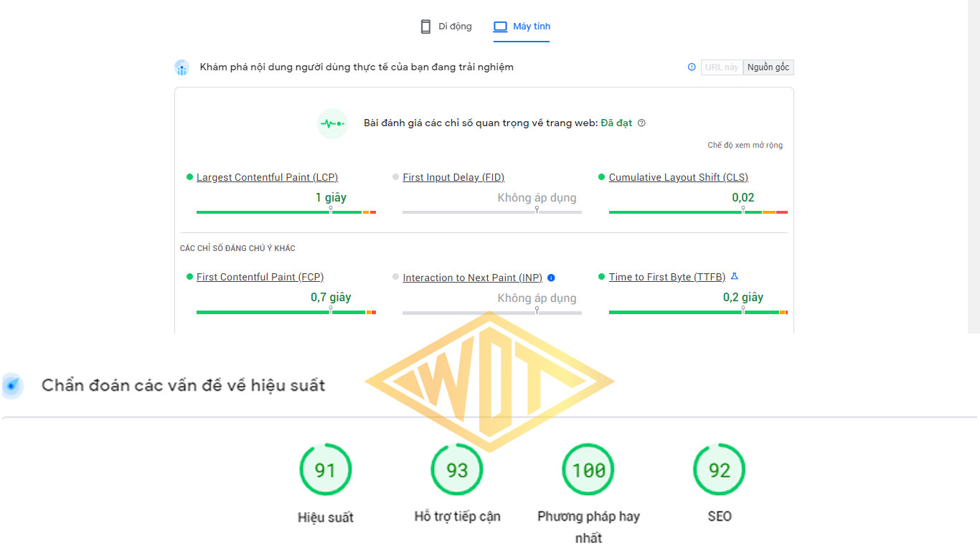Expand view via Chế độ xem mở rộng
980x558 pixels.
[745, 145]
